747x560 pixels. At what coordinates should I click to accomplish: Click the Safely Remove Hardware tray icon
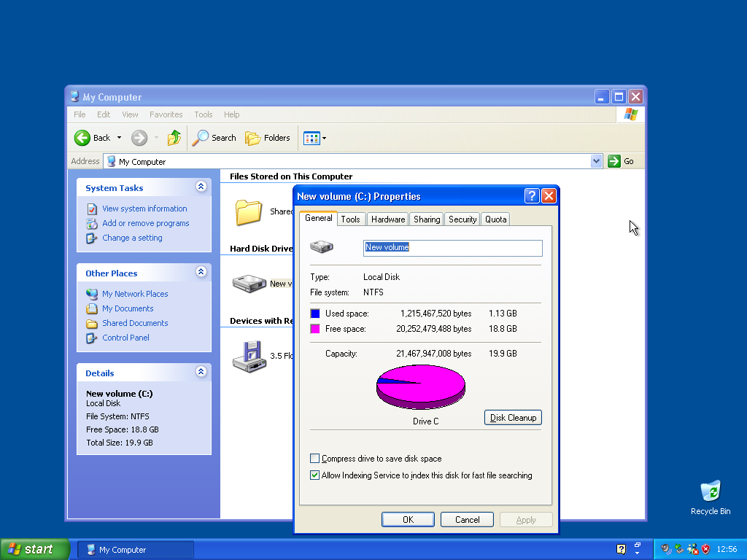[679, 550]
